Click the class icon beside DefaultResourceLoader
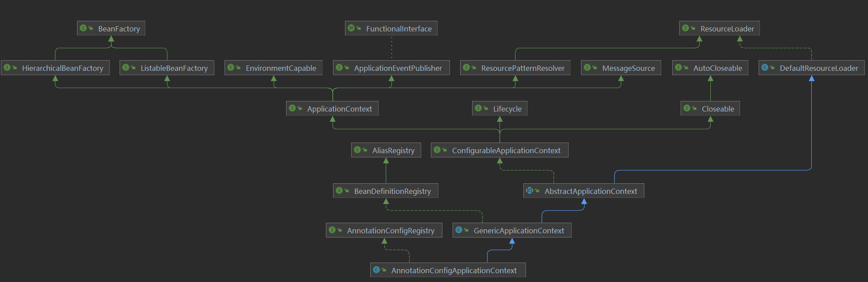 click(x=765, y=68)
